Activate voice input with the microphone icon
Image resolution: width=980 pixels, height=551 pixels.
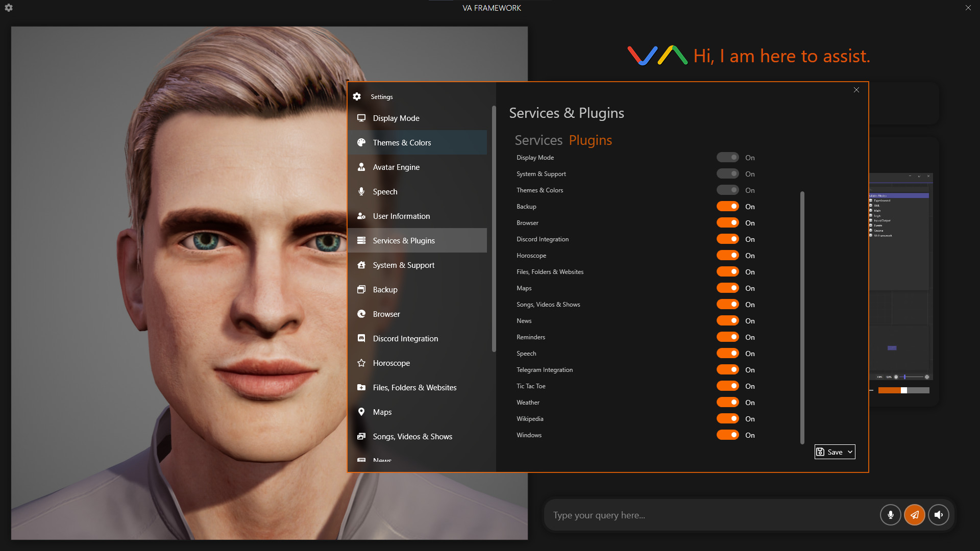point(890,515)
